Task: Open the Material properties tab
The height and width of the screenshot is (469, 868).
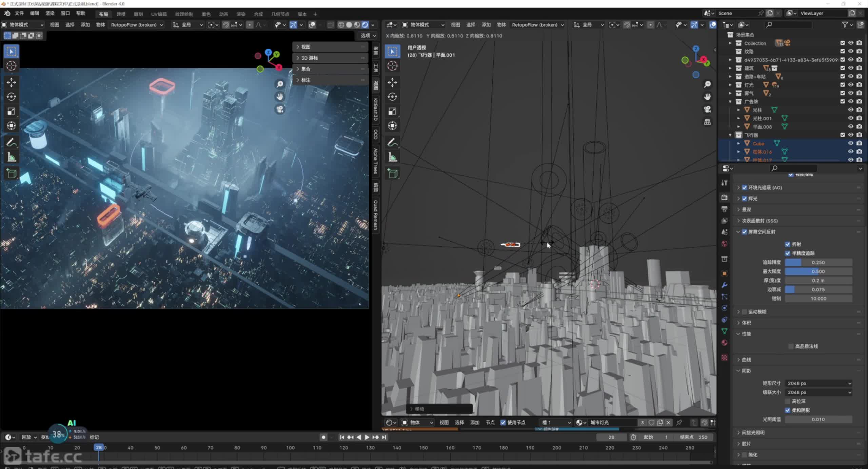Action: (x=725, y=343)
